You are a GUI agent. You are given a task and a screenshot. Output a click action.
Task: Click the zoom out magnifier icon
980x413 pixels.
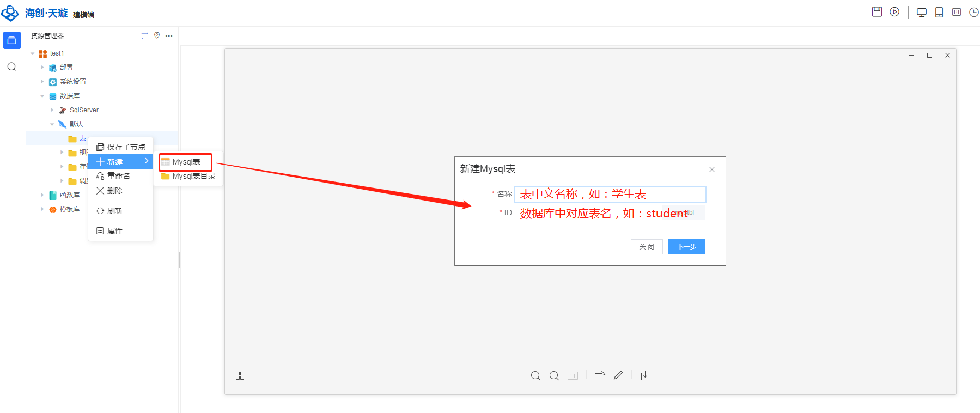point(554,376)
